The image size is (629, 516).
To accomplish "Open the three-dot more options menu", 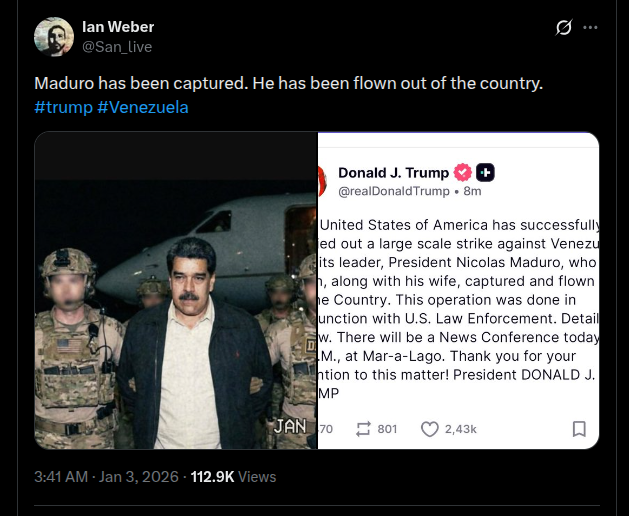I will (590, 27).
